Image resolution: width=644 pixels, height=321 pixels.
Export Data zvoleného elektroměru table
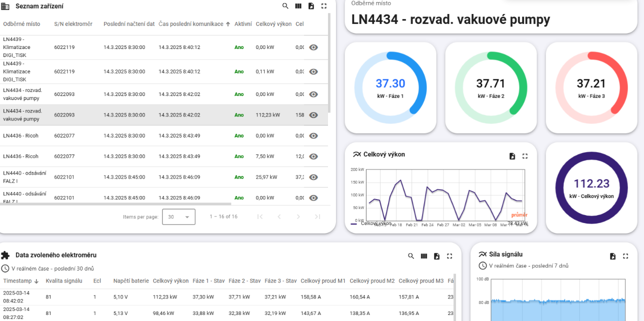(436, 256)
